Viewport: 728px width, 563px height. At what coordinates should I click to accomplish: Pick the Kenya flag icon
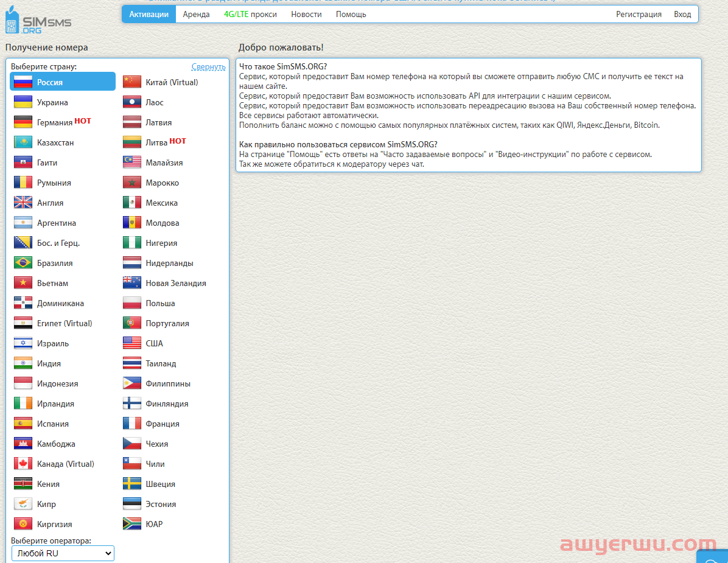(x=23, y=484)
